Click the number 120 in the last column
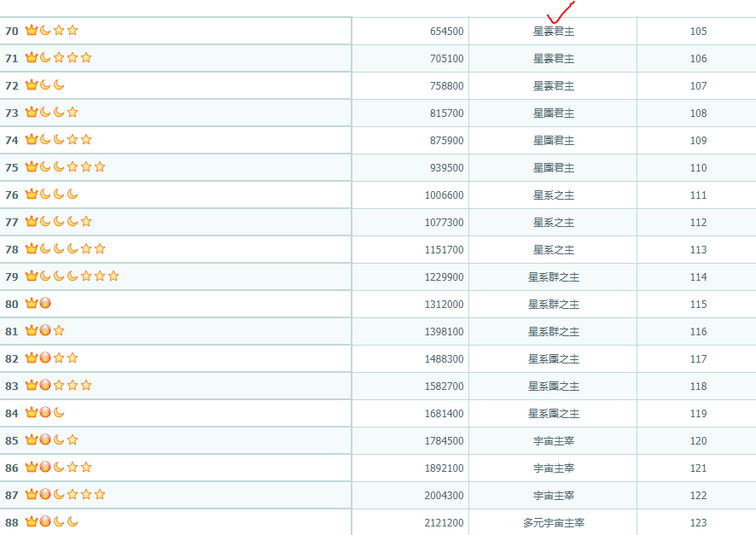 coord(698,441)
